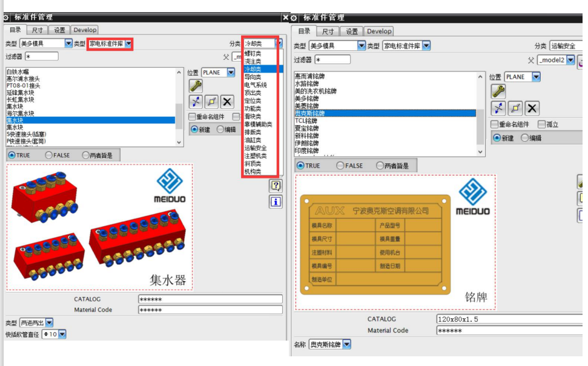The width and height of the screenshot is (588, 366).
Task: Enable 重命名组件 checkbox in right window
Action: pyautogui.click(x=495, y=124)
